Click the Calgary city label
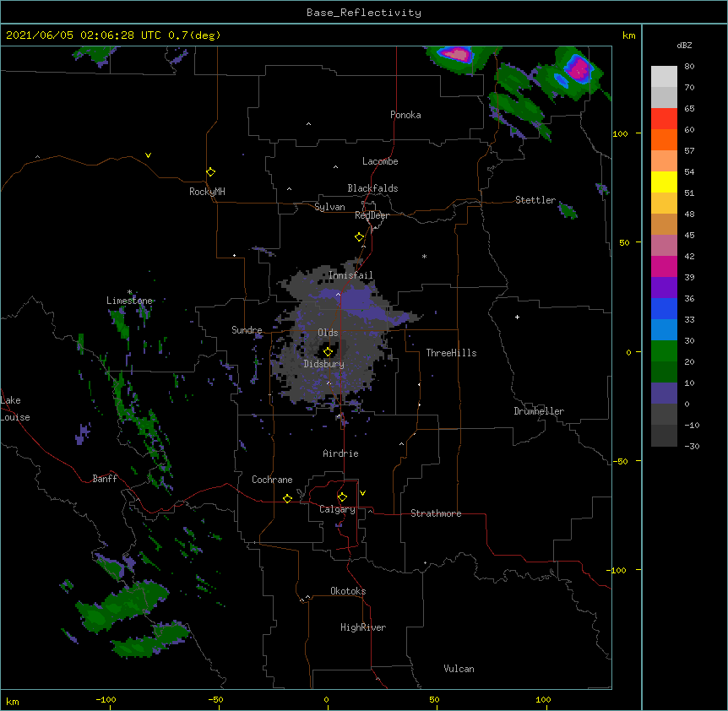728x711 pixels. 337,509
